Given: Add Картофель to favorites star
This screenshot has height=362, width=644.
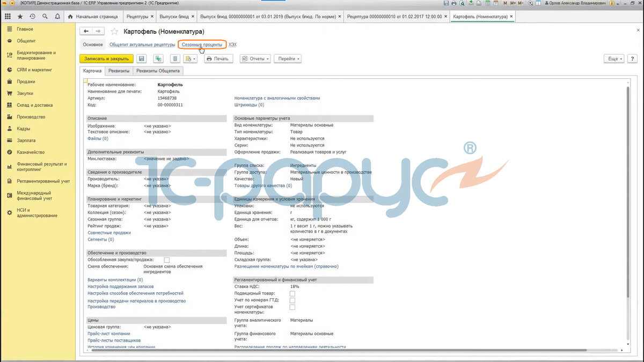Looking at the screenshot, I should [114, 32].
